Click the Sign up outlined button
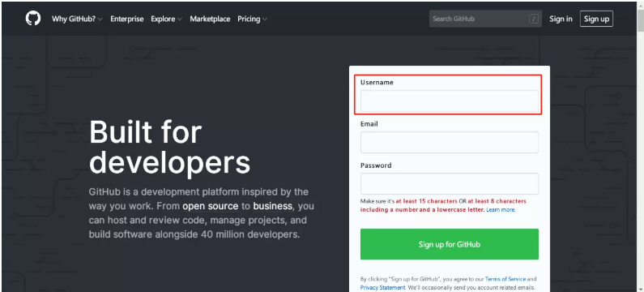 (x=596, y=19)
